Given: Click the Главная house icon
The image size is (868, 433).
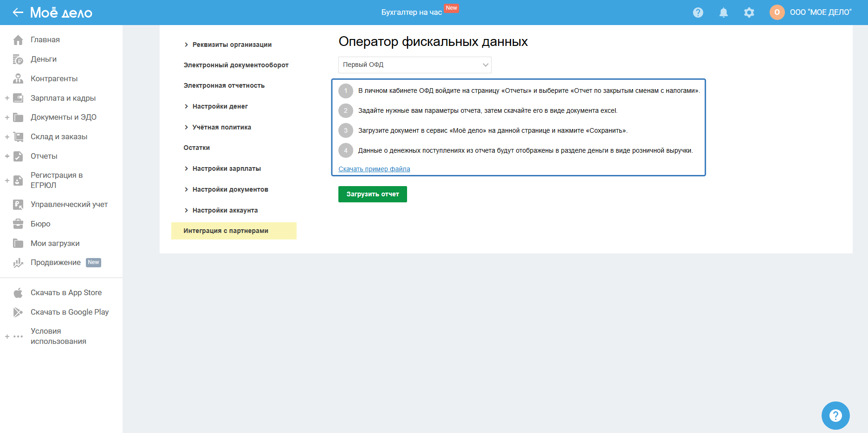Looking at the screenshot, I should 18,40.
